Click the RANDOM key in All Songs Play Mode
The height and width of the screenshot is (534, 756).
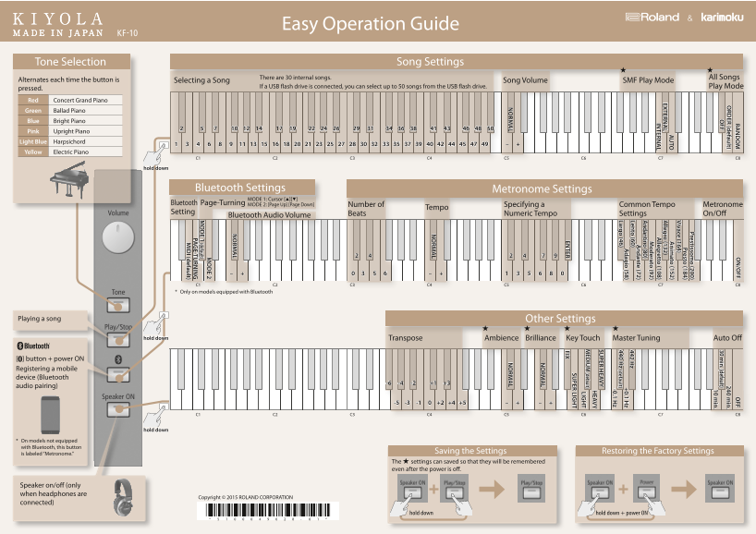click(x=738, y=123)
